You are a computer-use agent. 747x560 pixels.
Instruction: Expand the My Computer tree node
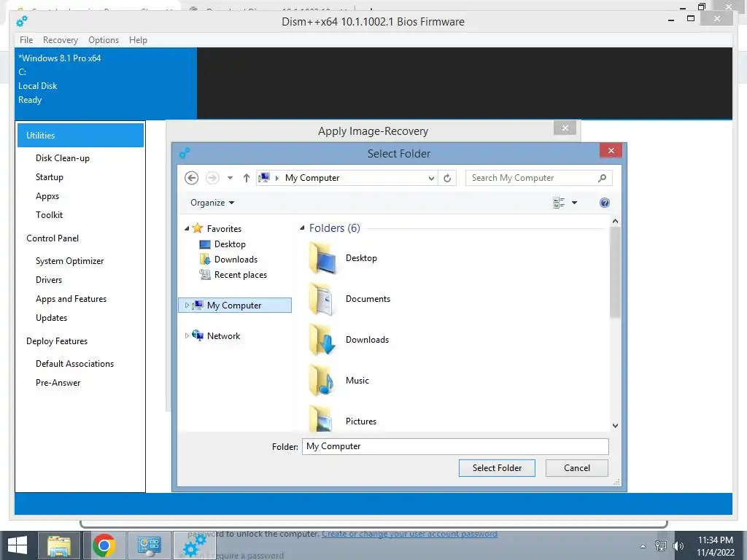click(x=187, y=306)
